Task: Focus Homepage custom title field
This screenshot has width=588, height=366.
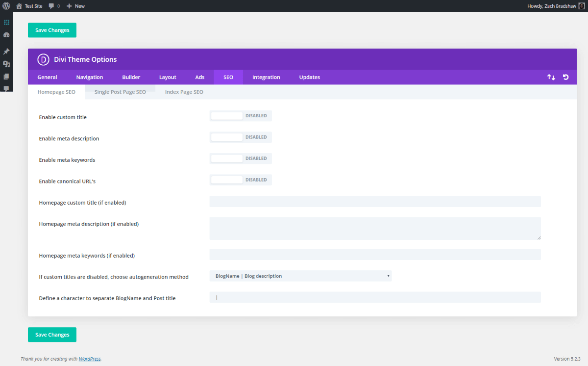Action: coord(375,202)
